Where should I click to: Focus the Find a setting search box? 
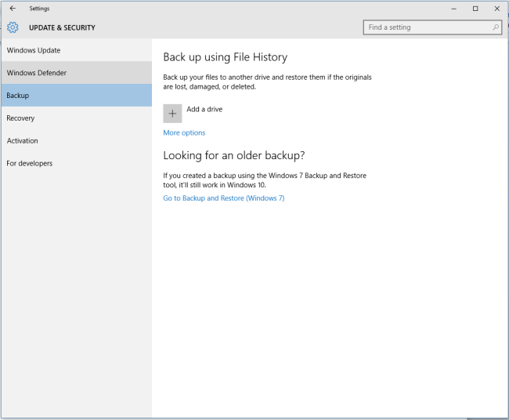point(427,27)
